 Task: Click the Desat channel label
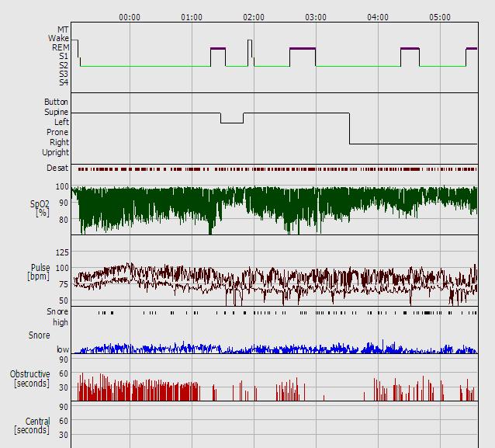(x=57, y=168)
